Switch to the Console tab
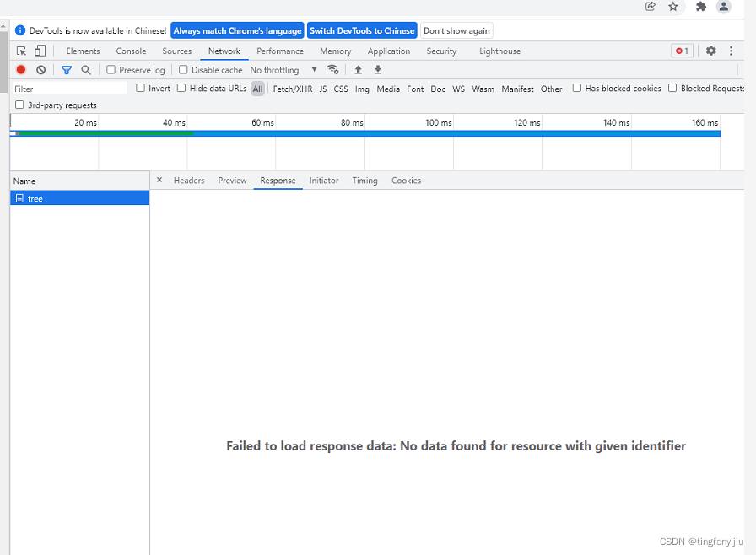This screenshot has height=555, width=756. tap(130, 51)
